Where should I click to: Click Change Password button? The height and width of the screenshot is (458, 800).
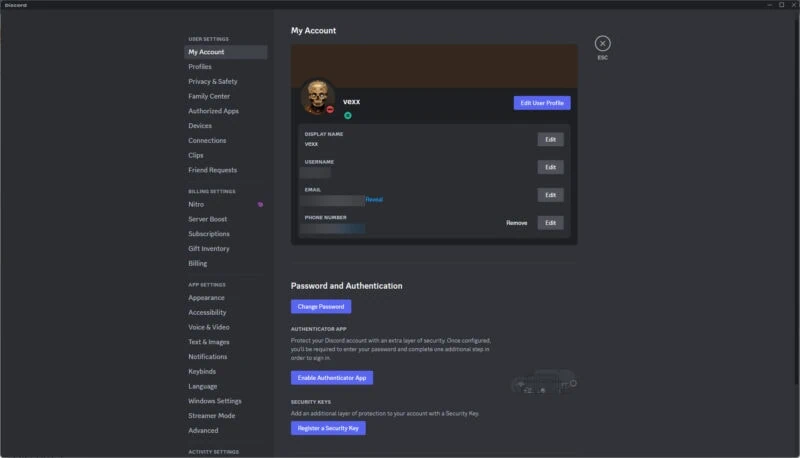point(321,307)
